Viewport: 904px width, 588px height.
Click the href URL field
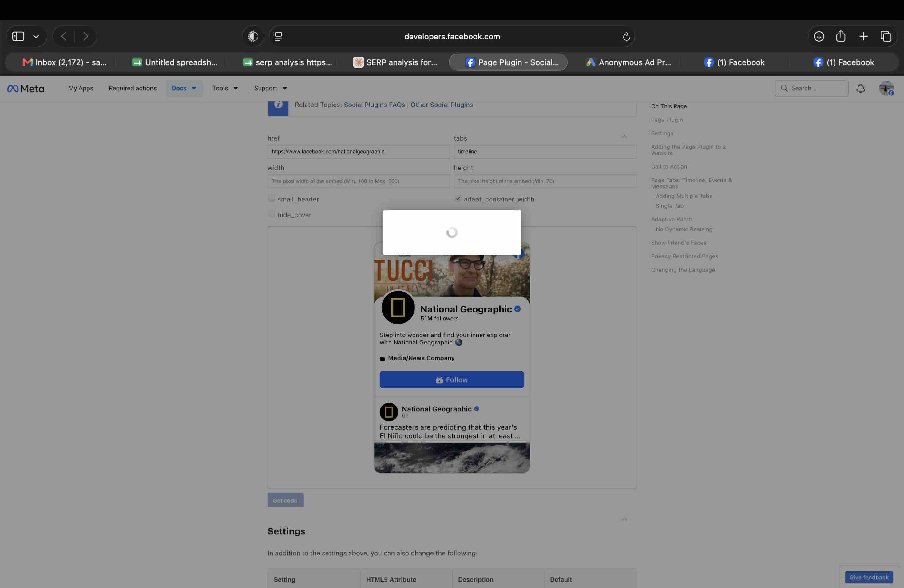pos(359,152)
